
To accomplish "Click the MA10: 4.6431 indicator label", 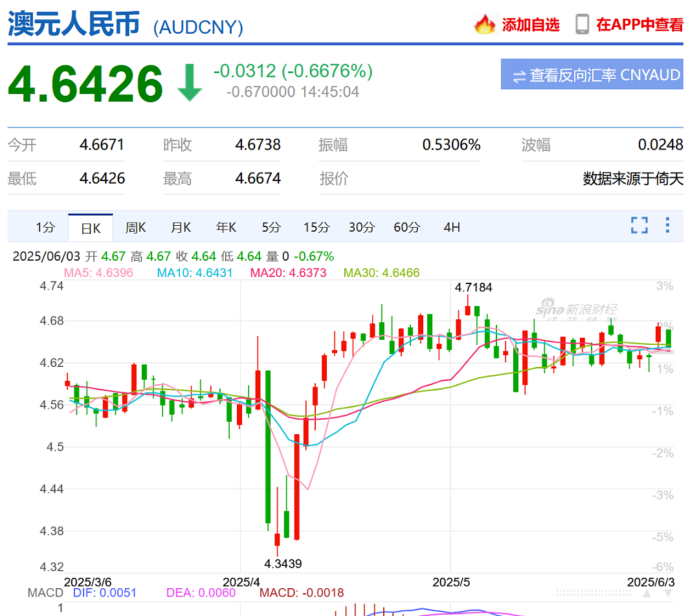I will pos(195,273).
